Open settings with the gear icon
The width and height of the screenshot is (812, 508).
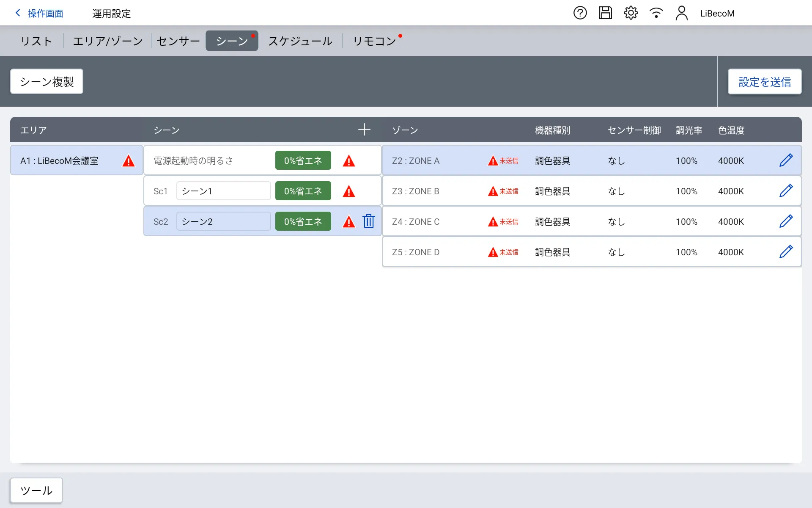631,13
